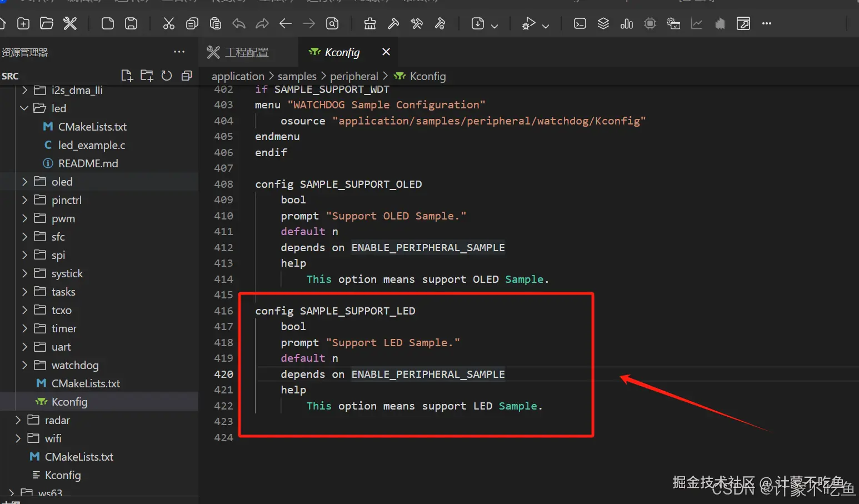Screen dimensions: 859x504
Task: Open dropdown arrow beside download icon
Action: (495, 26)
